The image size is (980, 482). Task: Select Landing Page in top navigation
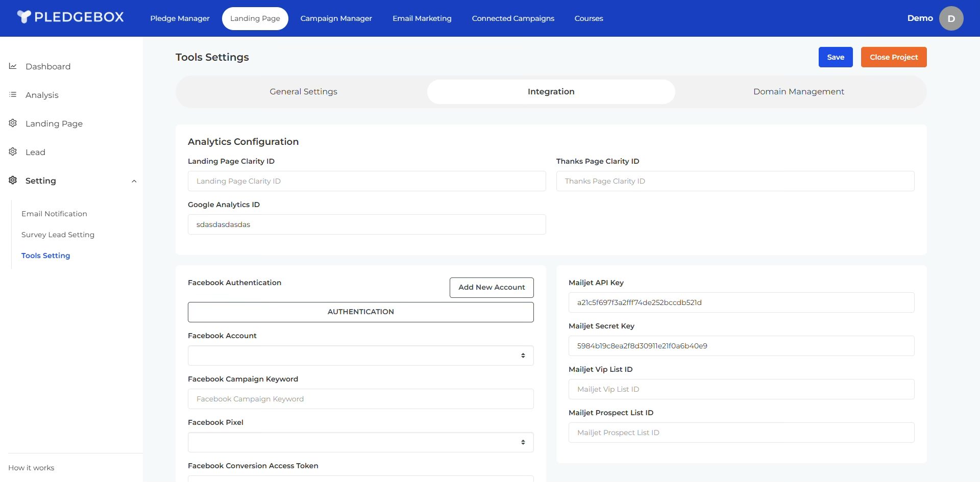point(255,18)
